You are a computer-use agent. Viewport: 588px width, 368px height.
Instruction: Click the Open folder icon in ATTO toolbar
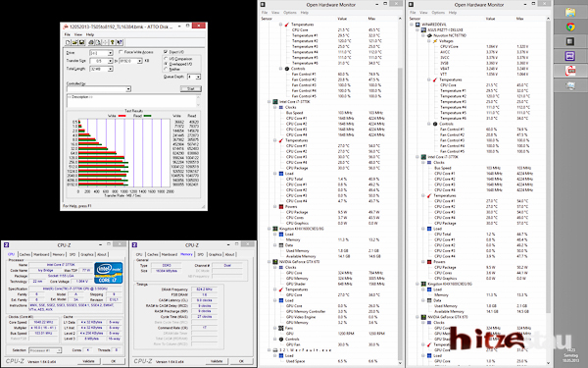pyautogui.click(x=74, y=42)
